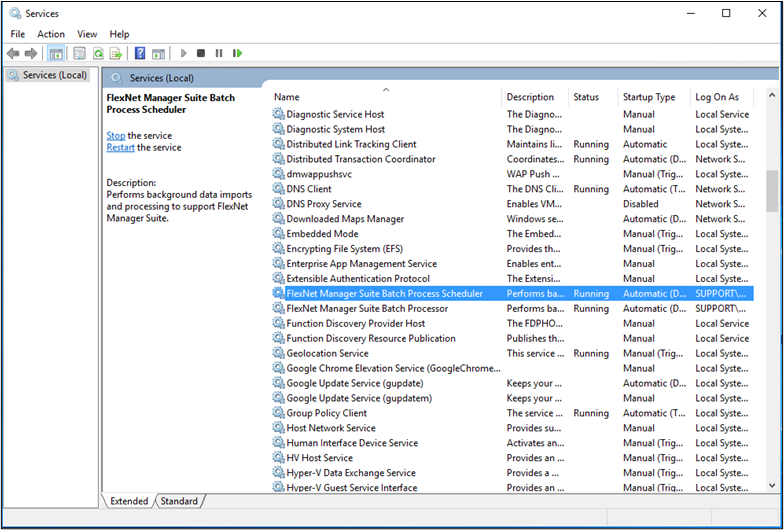Viewport: 784px width, 530px height.
Task: Click the Restart the service link
Action: tap(120, 148)
